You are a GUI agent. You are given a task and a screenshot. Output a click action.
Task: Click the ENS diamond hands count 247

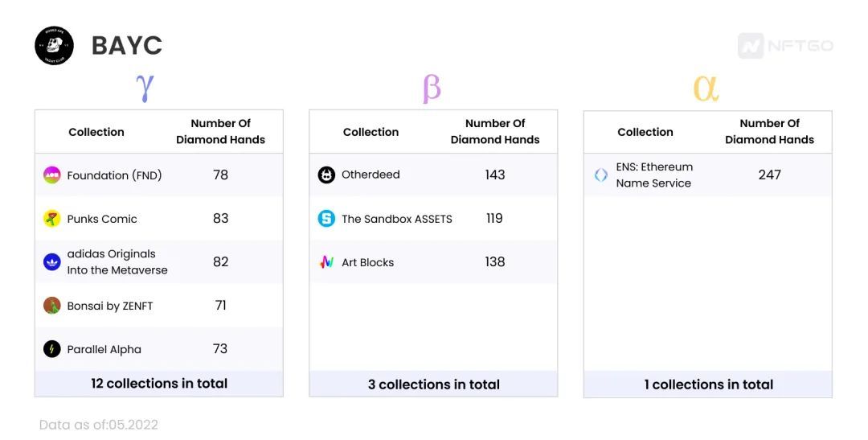coord(769,175)
